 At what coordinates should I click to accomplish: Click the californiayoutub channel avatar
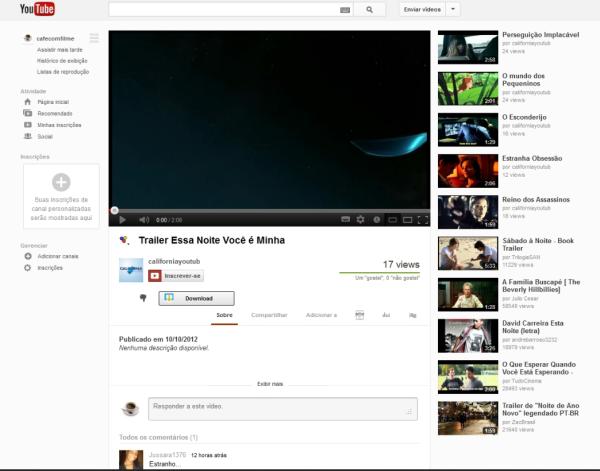pyautogui.click(x=131, y=270)
